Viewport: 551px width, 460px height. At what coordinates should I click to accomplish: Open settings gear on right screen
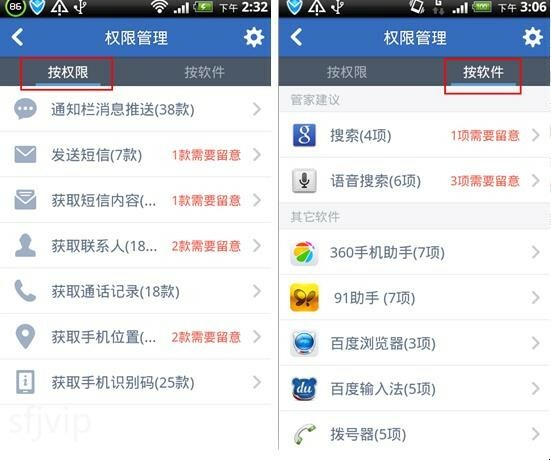pos(532,37)
